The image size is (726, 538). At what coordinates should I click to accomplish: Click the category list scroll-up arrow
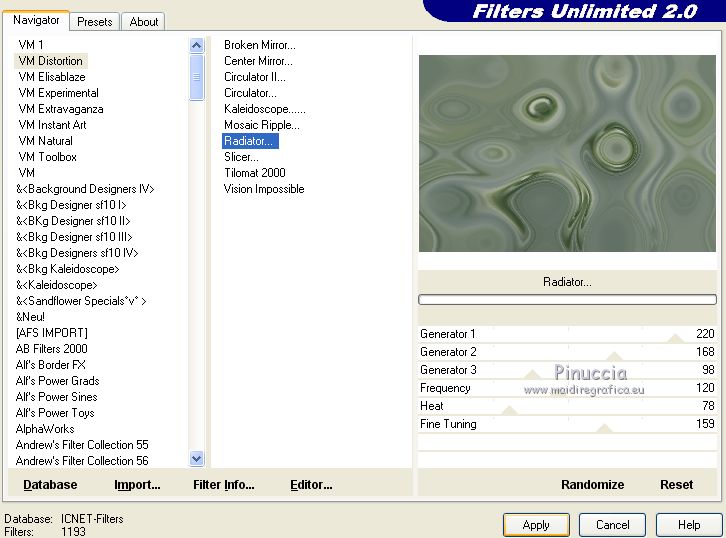click(x=196, y=45)
